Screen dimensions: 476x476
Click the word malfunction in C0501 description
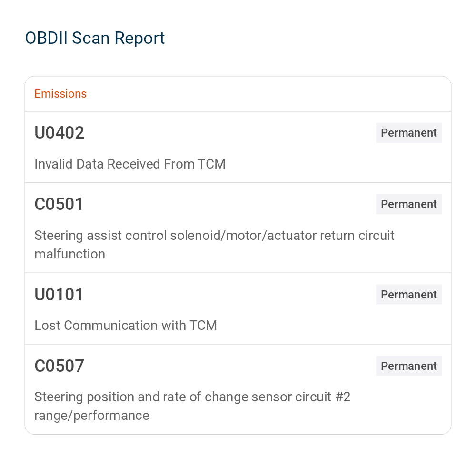(70, 254)
